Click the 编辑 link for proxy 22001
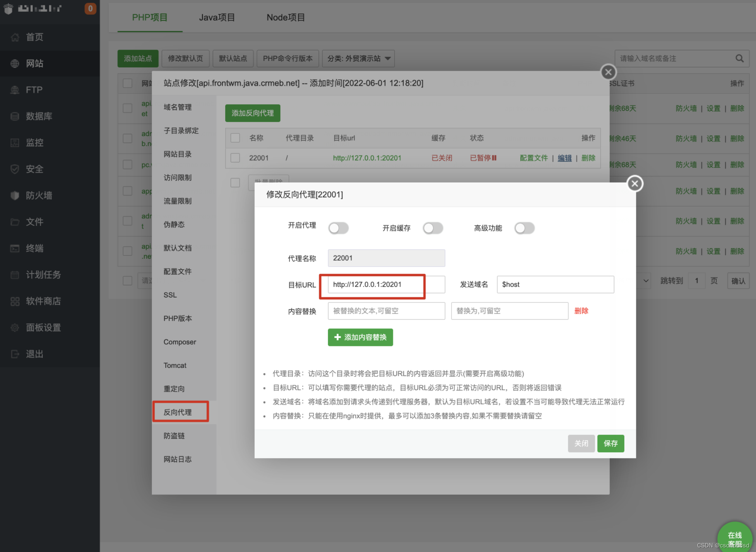Image resolution: width=756 pixels, height=552 pixels. click(564, 158)
